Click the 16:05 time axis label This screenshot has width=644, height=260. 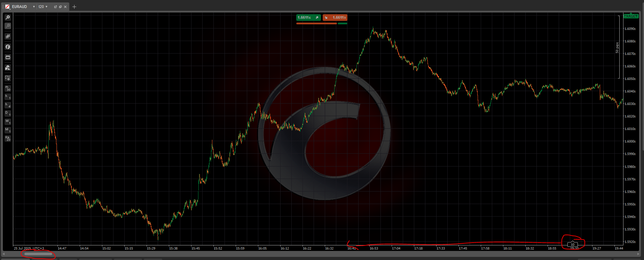click(262, 249)
